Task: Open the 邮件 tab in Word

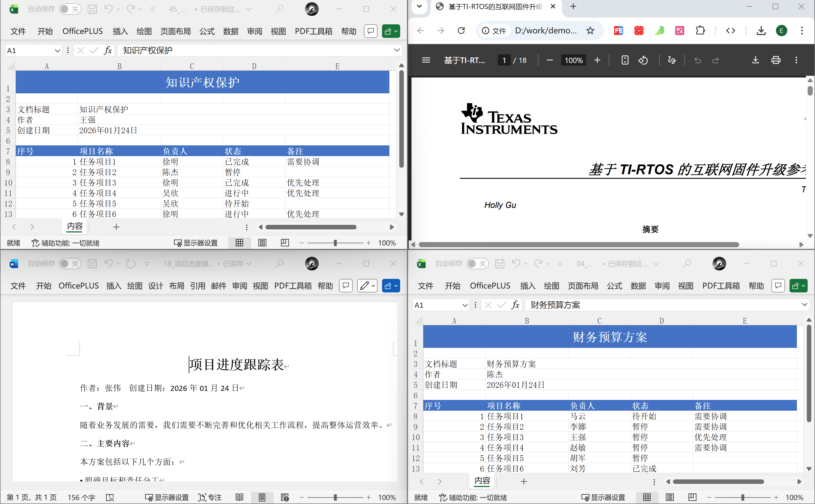Action: [219, 286]
